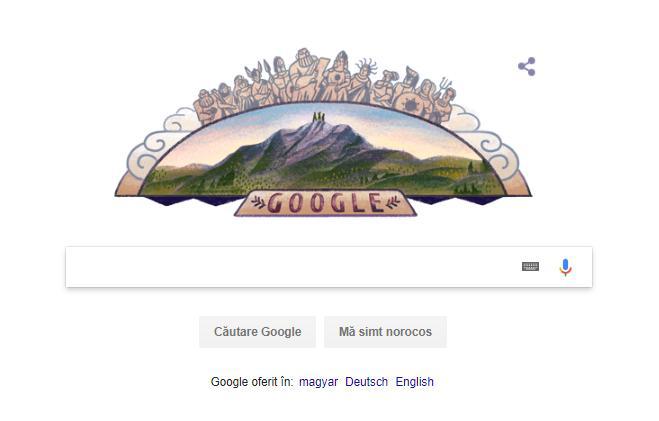The width and height of the screenshot is (659, 421).
Task: Open the on-screen keyboard icon
Action: pos(530,266)
